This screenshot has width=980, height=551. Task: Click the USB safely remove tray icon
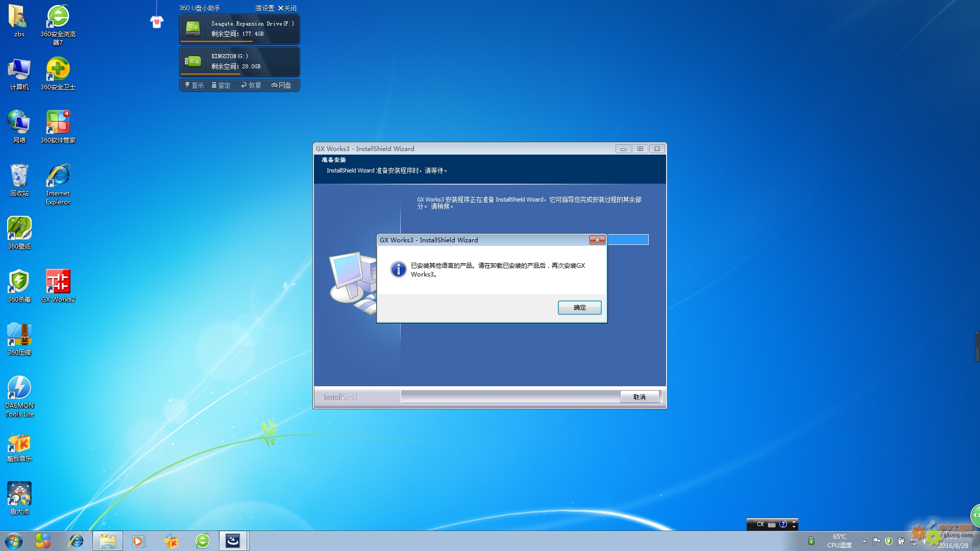811,541
